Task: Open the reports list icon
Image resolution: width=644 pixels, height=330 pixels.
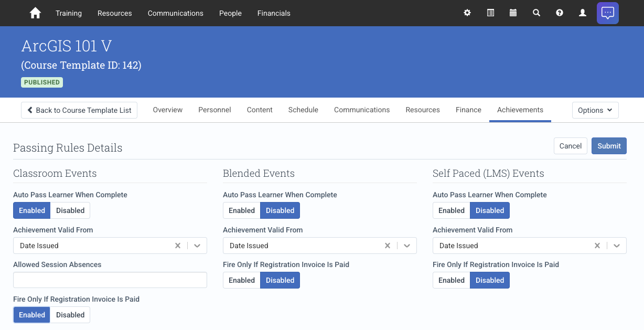Action: tap(490, 13)
